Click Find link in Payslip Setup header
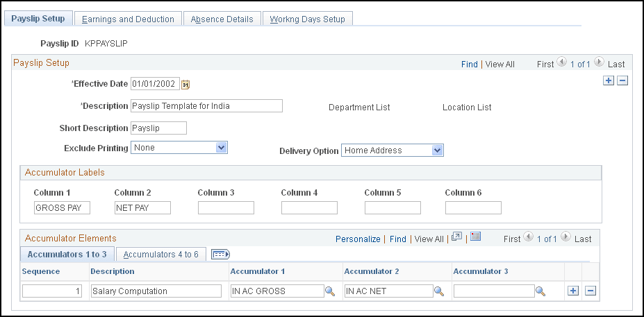The image size is (644, 317). pos(470,65)
